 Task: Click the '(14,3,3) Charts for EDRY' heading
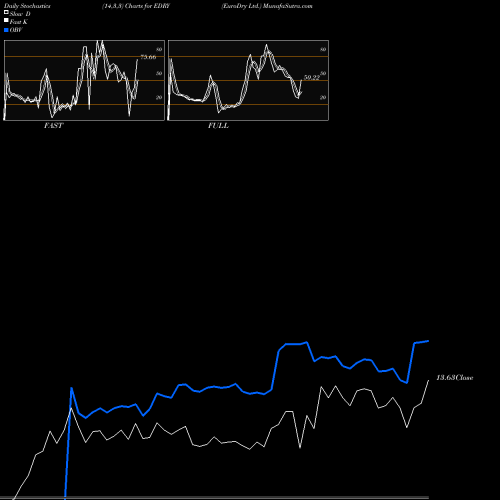click(x=136, y=6)
